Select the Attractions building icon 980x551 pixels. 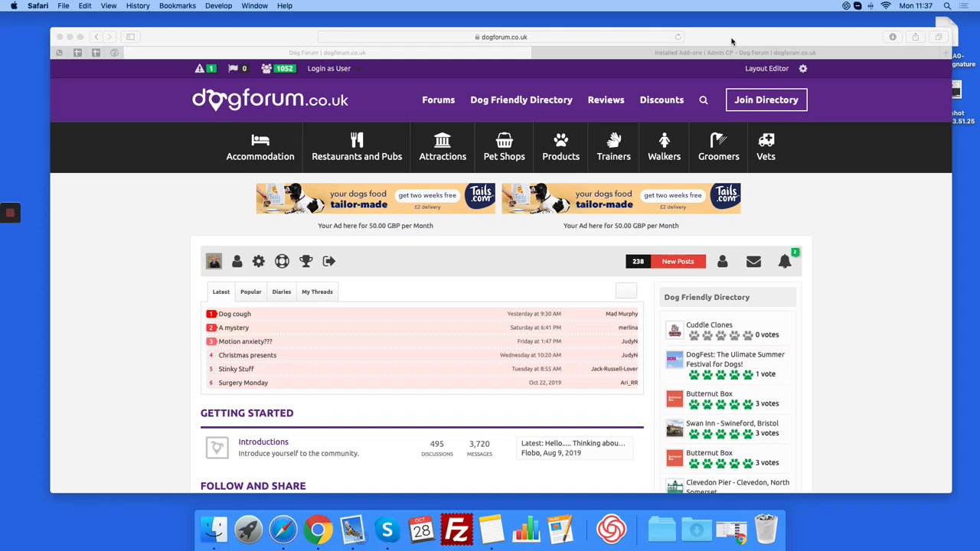443,140
